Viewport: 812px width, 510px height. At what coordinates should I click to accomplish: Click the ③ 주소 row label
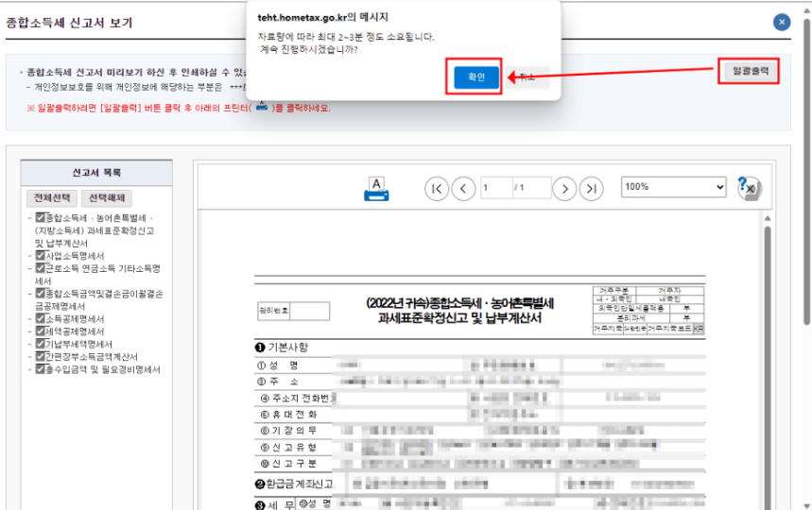tap(278, 382)
